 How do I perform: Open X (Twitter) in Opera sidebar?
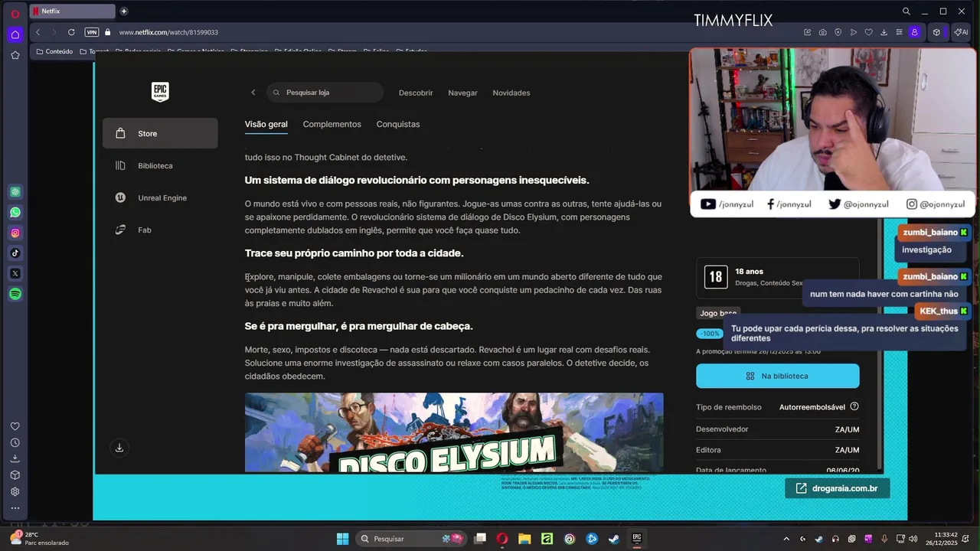click(15, 273)
